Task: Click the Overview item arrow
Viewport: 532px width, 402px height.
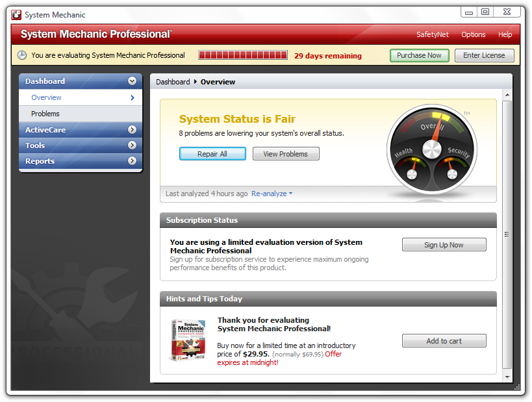Action: coord(133,97)
